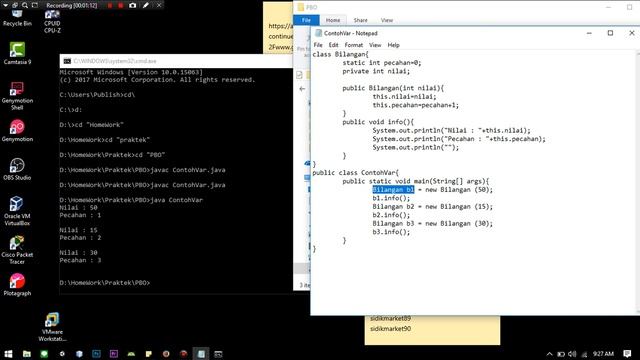Open Notepad File menu
Image resolution: width=640 pixels, height=360 pixels.
(318, 45)
